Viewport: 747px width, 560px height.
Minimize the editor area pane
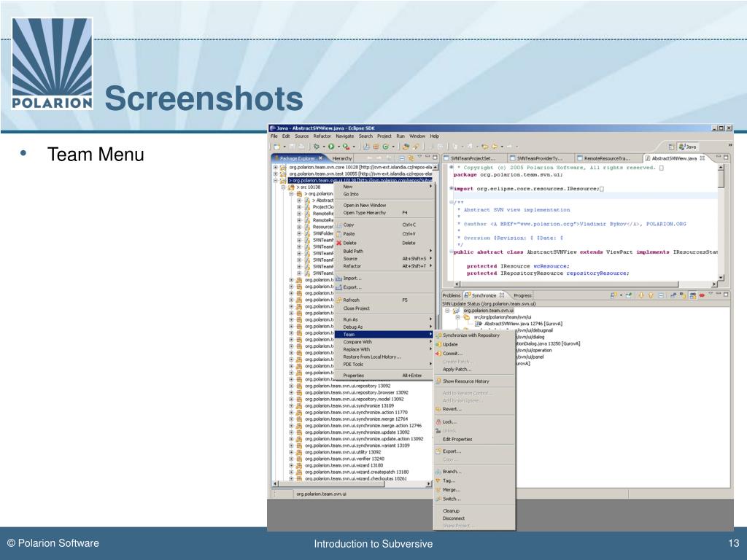[719, 157]
